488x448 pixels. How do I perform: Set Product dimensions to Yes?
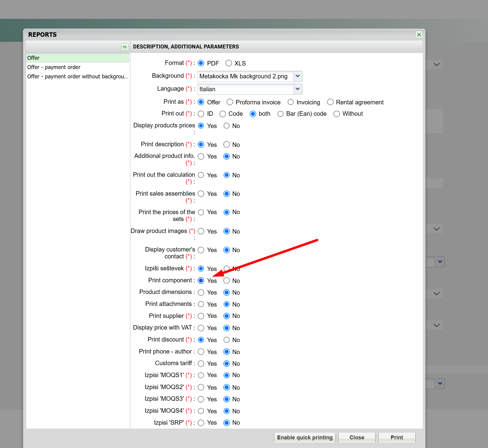click(201, 292)
